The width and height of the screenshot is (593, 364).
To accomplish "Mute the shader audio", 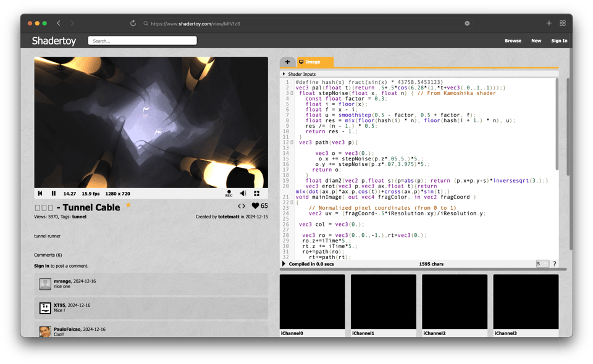I will (x=243, y=194).
